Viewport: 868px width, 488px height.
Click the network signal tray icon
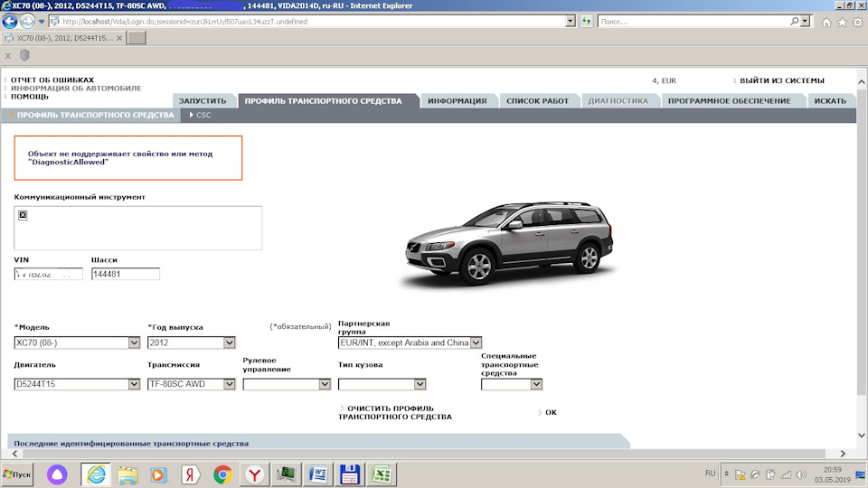coord(786,474)
